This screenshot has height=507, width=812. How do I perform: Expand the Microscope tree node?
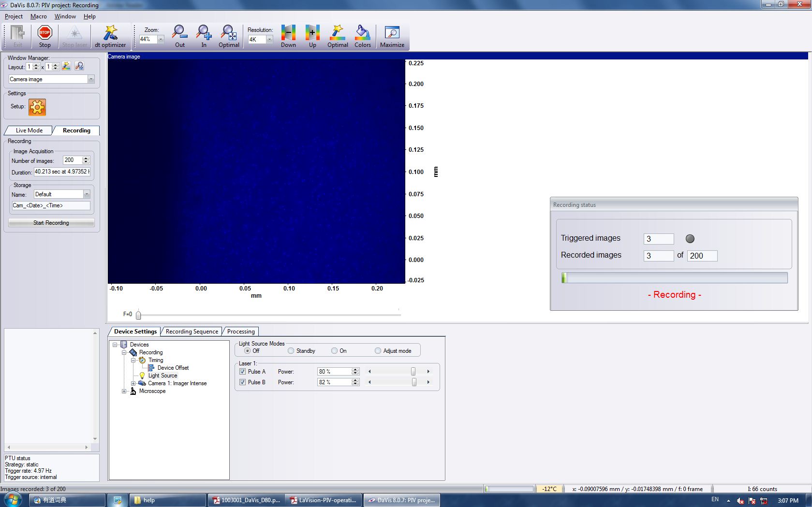(124, 391)
